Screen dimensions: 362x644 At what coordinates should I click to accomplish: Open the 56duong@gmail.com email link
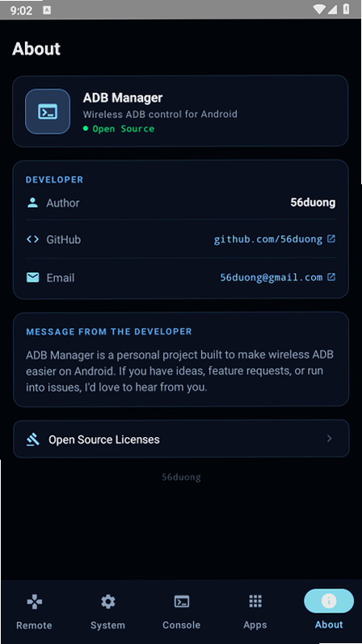point(271,278)
